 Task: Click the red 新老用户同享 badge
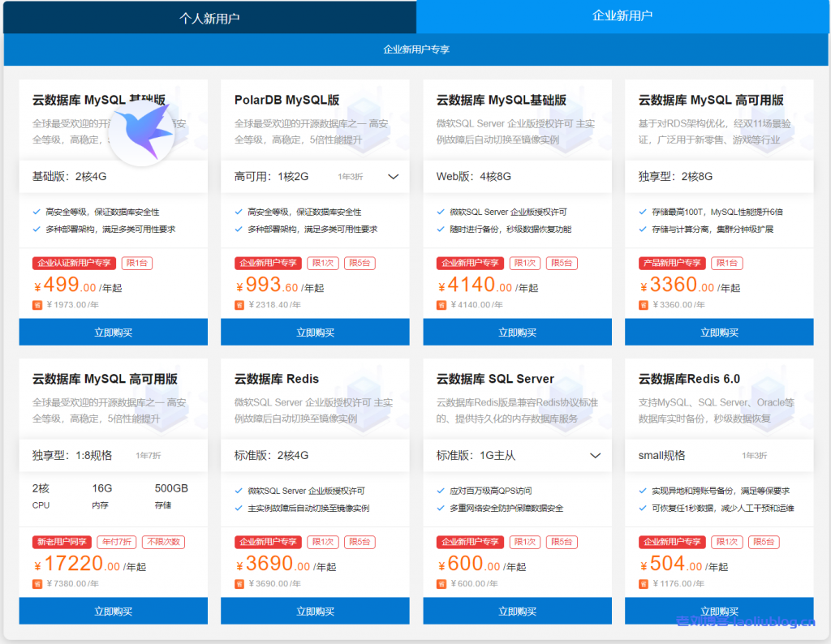point(62,542)
